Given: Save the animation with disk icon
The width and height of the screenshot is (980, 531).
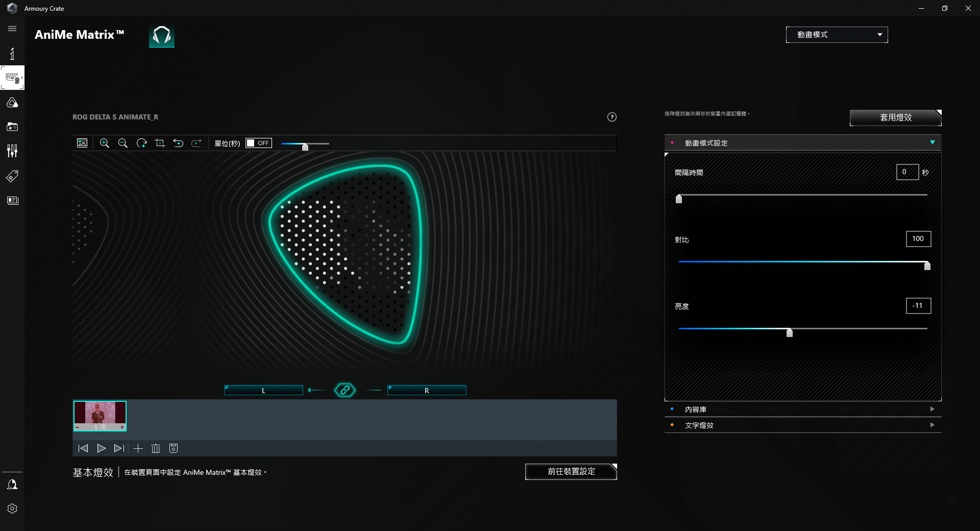Looking at the screenshot, I should tap(174, 448).
